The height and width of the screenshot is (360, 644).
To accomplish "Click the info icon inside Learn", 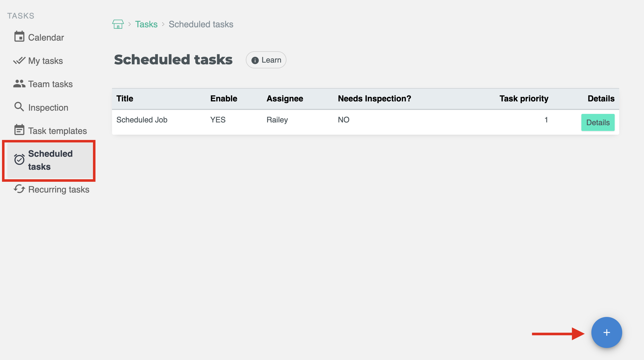I will [255, 60].
